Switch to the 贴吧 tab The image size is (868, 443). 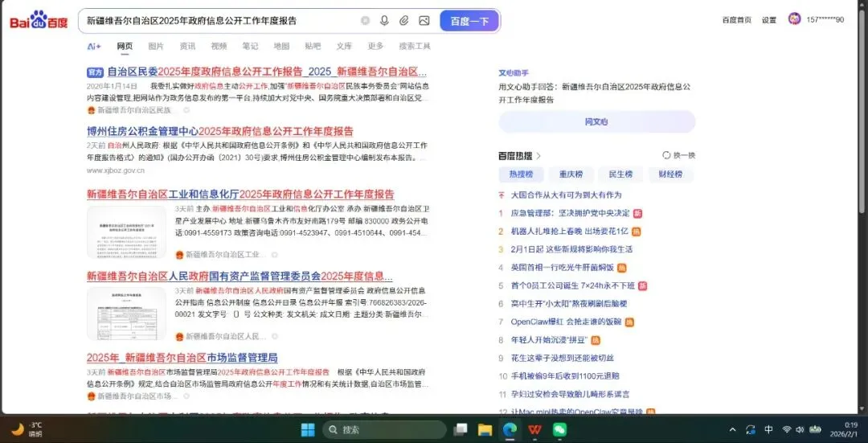[313, 46]
